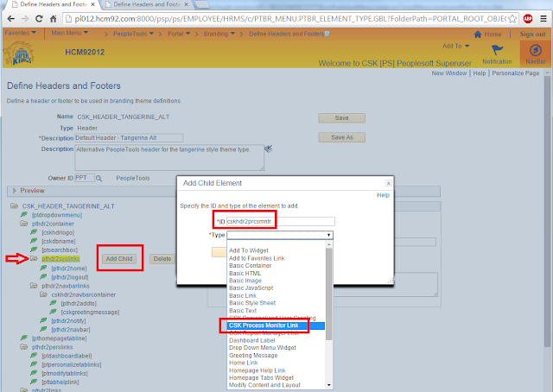This screenshot has width=553, height=392.
Task: Switch to first Define Headers browser tab
Action: 53,4
